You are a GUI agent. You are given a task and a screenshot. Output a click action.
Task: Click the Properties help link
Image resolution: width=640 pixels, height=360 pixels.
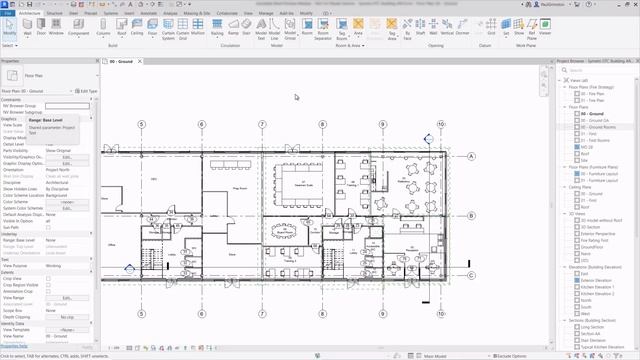(x=14, y=347)
